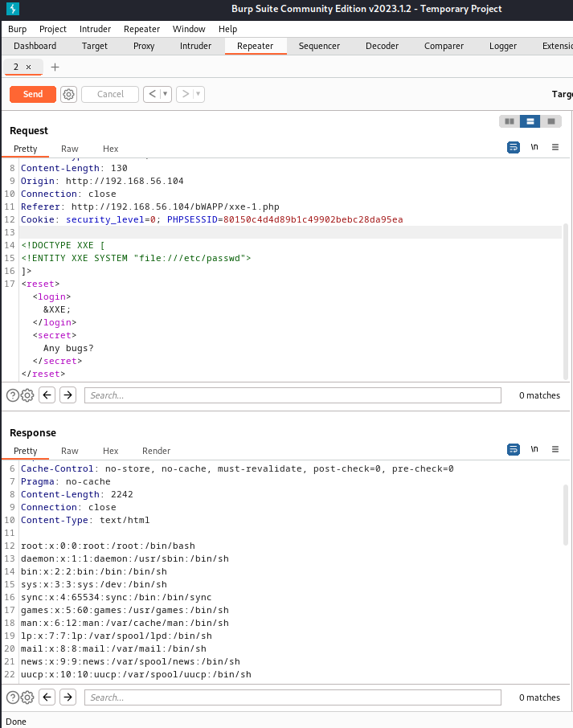Viewport: 573px width, 728px height.
Task: Jump to previous request search match
Action: coord(47,395)
